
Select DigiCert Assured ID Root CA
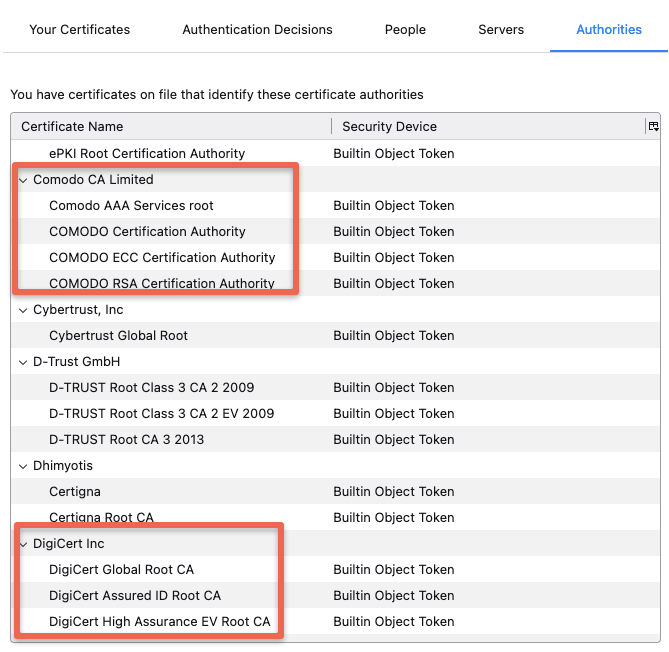pyautogui.click(x=335, y=596)
